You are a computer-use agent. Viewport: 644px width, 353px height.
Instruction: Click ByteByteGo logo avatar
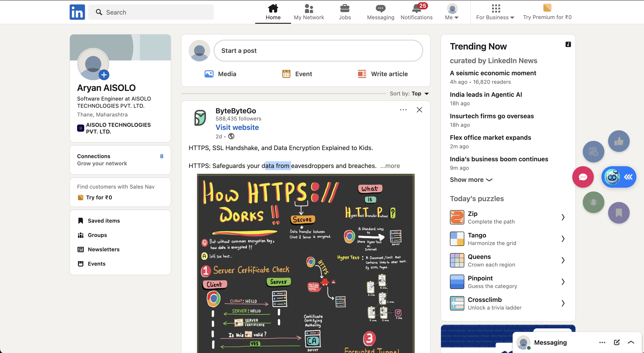click(x=200, y=118)
